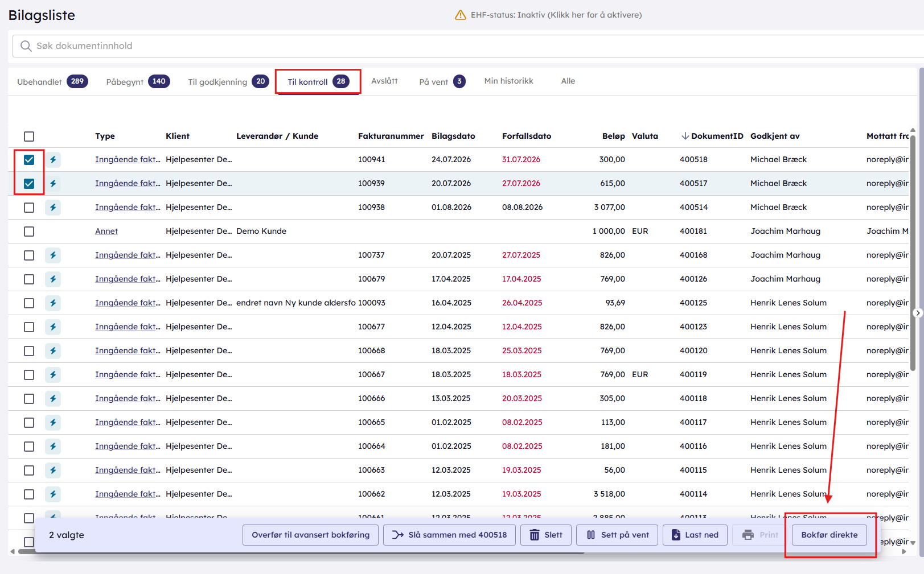Screen dimensions: 924x574
Task: Click the trash icon in Slett button
Action: [535, 535]
